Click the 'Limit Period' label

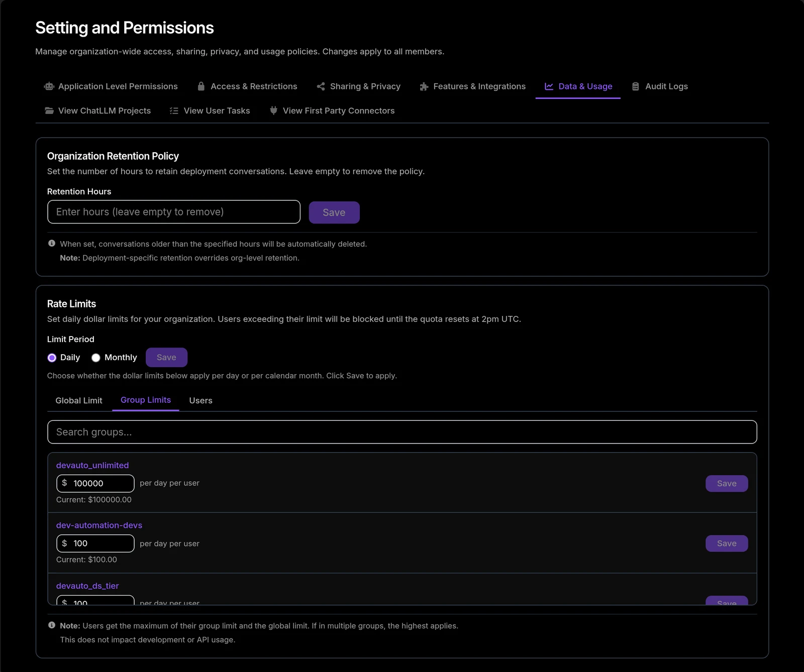tap(71, 339)
